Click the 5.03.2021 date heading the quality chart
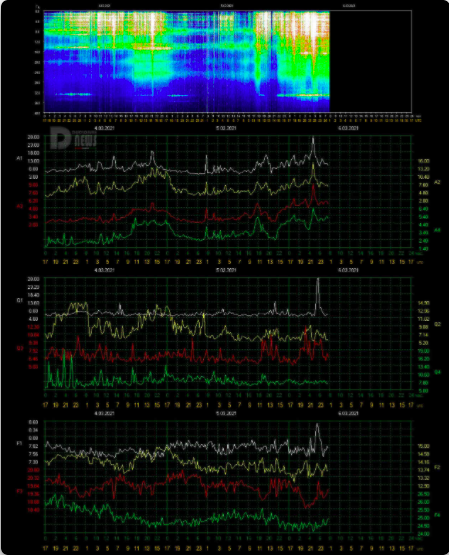Screen dimensions: 449x555 tap(226, 270)
